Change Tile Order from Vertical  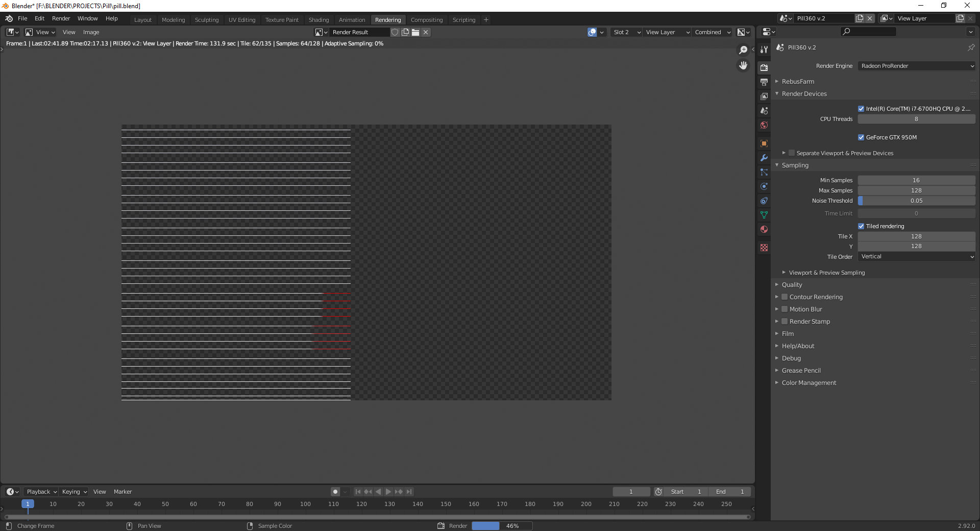[x=916, y=256]
